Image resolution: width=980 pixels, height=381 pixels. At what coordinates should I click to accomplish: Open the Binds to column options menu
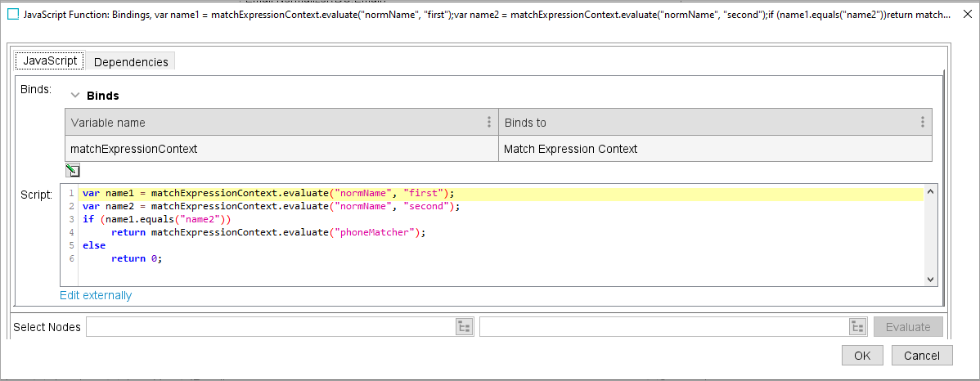point(922,123)
